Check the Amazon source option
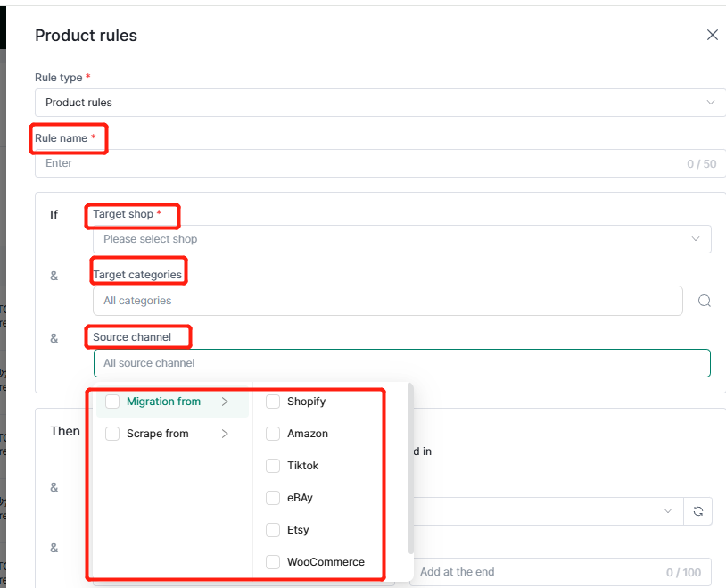 [x=273, y=434]
